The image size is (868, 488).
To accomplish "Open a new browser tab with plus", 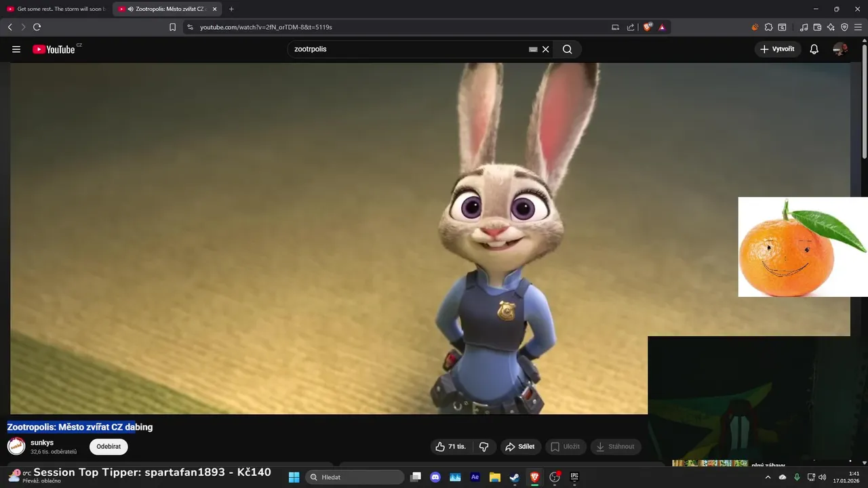I will (231, 9).
